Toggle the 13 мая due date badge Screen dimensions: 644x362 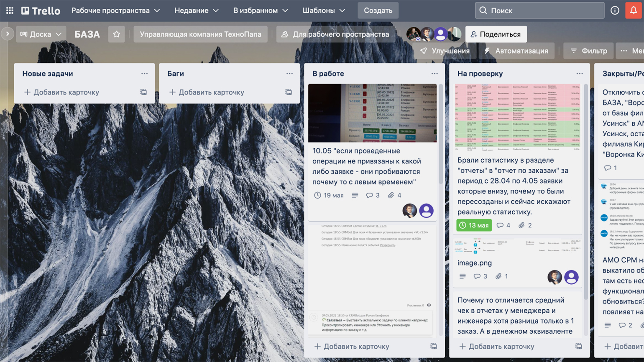pos(474,225)
